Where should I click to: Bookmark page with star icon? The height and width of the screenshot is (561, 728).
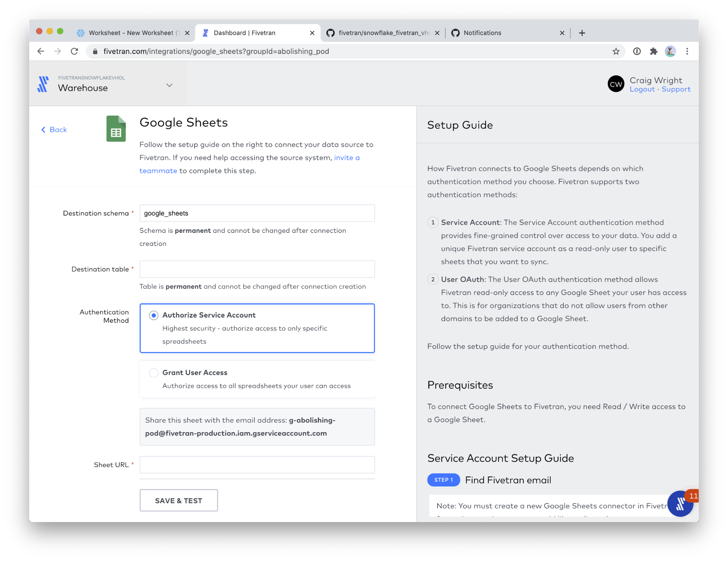616,51
